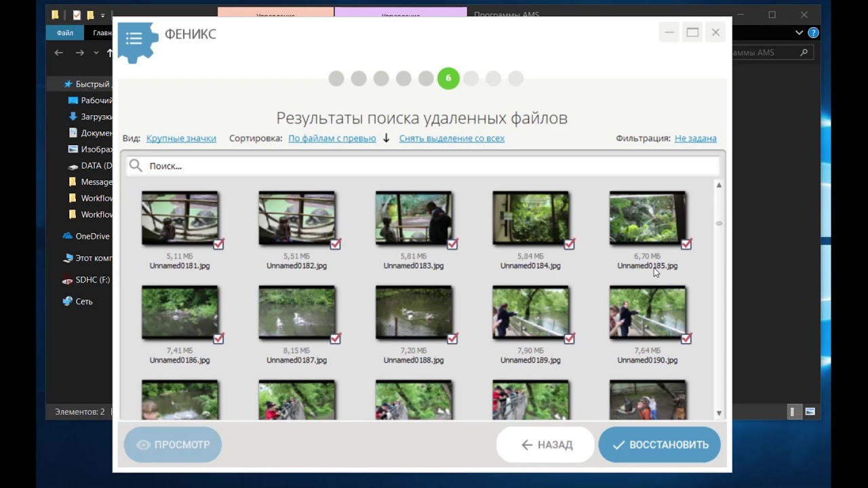Select the Unnamed0185.jpg thumbnail
Viewport: 868px width, 488px height.
coord(648,218)
